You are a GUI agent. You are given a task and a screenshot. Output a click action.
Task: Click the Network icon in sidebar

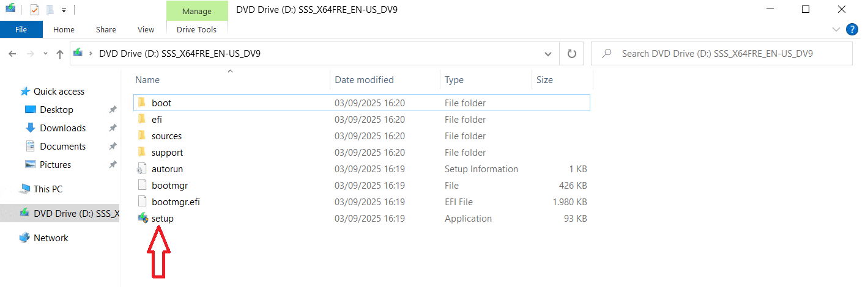tap(25, 238)
